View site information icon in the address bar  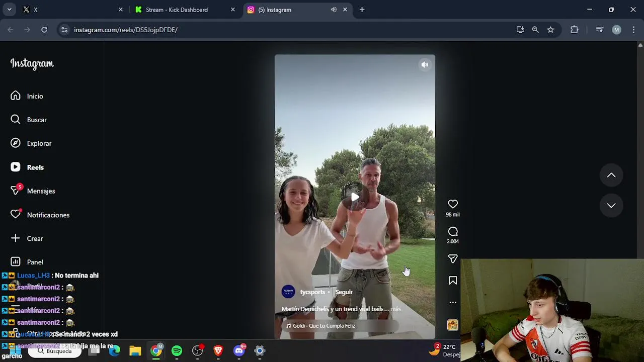(x=64, y=30)
